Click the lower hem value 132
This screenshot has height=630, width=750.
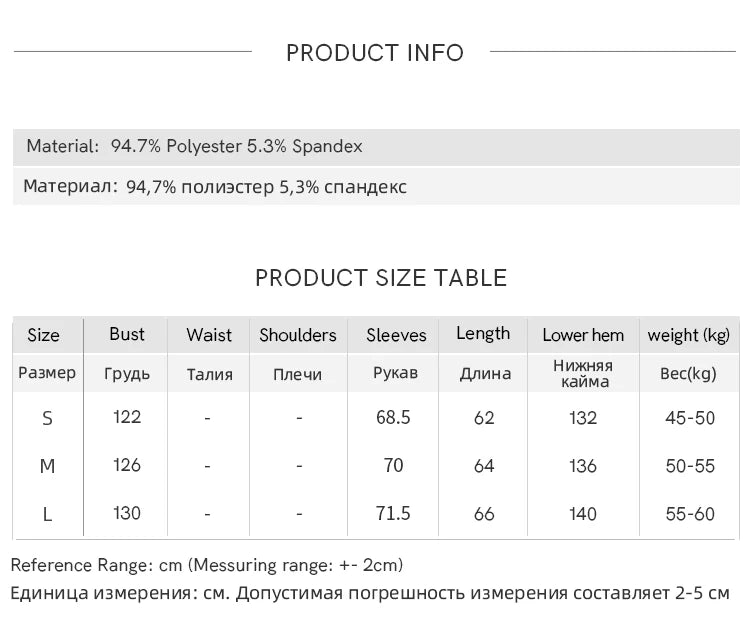[x=582, y=418]
